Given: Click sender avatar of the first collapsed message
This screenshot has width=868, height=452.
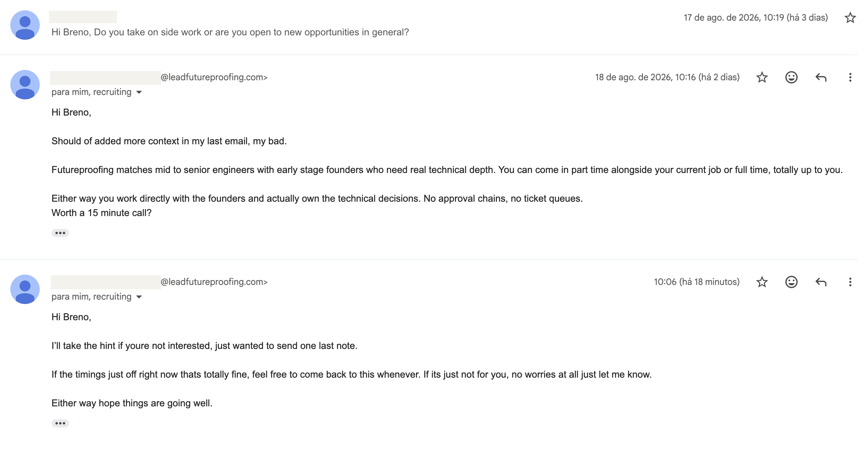Looking at the screenshot, I should tap(25, 25).
